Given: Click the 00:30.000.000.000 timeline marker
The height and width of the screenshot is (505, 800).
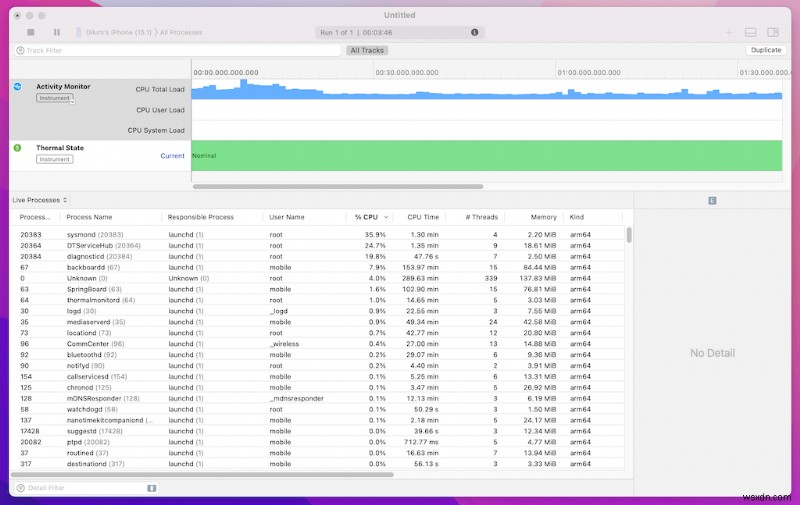Looking at the screenshot, I should tap(407, 72).
